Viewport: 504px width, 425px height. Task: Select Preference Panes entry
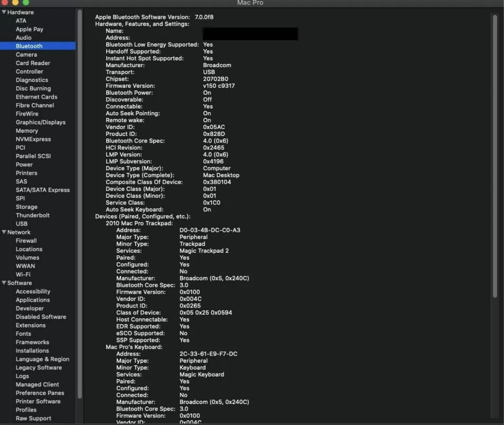(40, 393)
